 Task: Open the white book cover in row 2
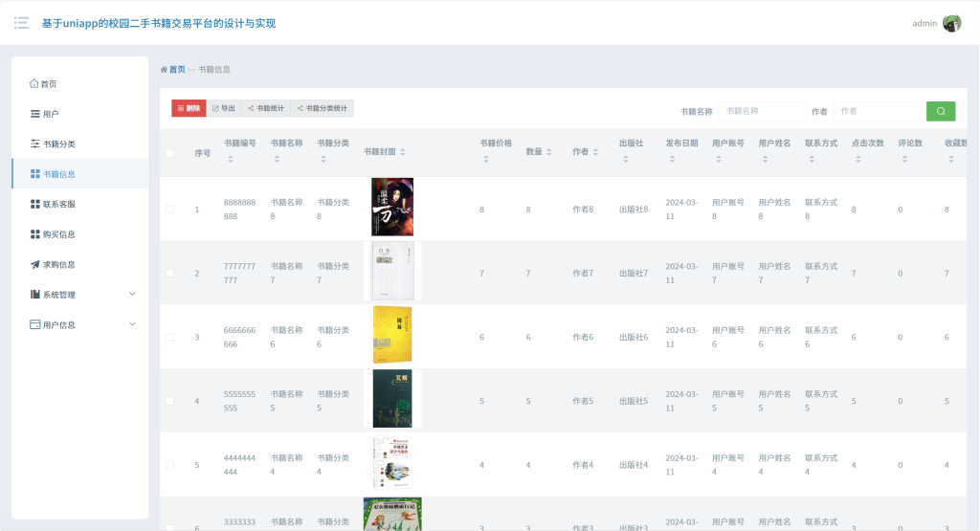pyautogui.click(x=392, y=271)
